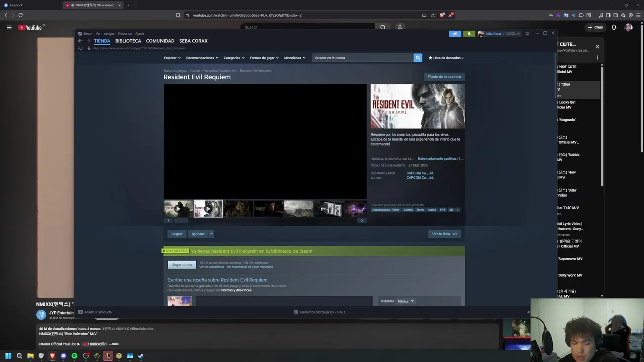644x362 pixels.
Task: Open the Amigos menu
Action: coord(109,34)
